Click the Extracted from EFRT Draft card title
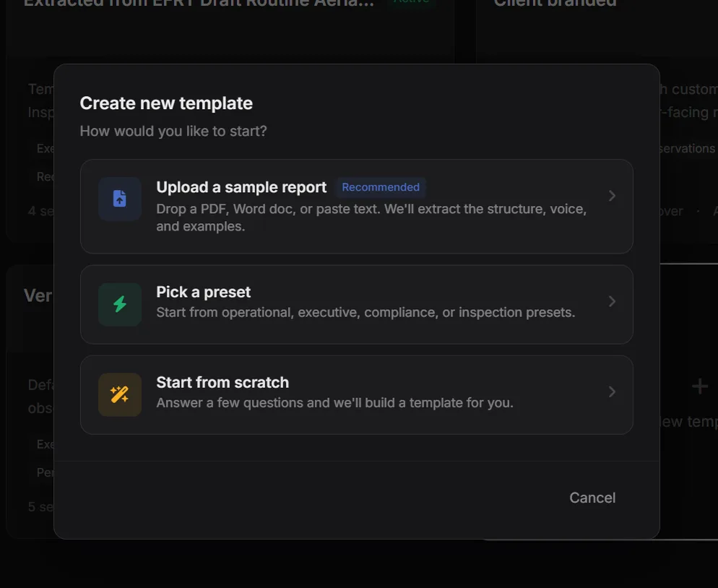 click(199, 3)
